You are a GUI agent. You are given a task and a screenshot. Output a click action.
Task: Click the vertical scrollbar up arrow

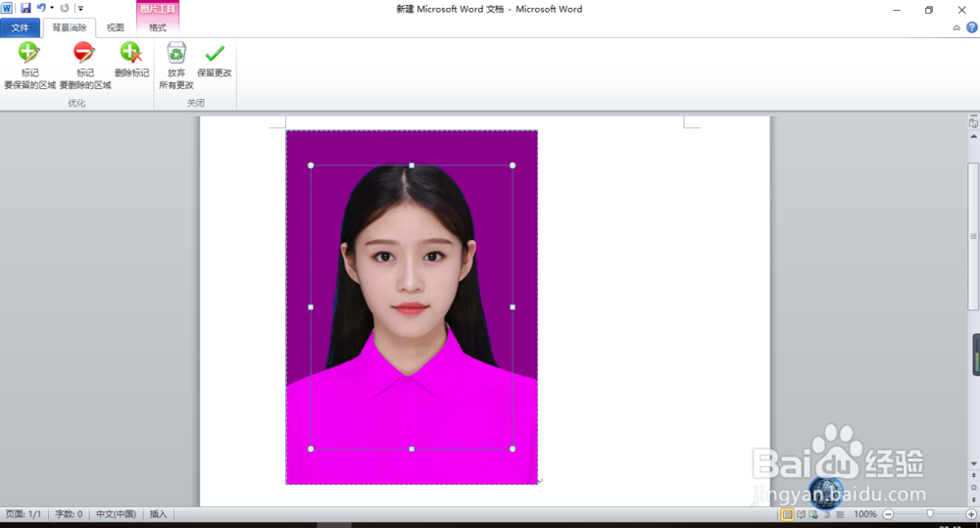973,135
